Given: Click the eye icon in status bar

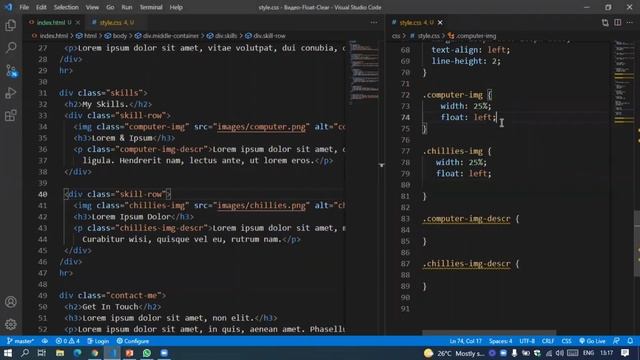Looking at the screenshot, I should [x=44, y=341].
